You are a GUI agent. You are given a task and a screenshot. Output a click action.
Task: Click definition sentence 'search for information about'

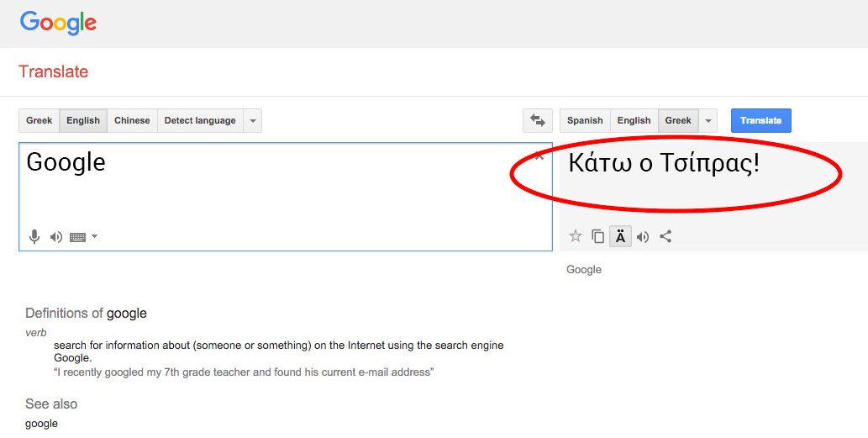pos(278,351)
